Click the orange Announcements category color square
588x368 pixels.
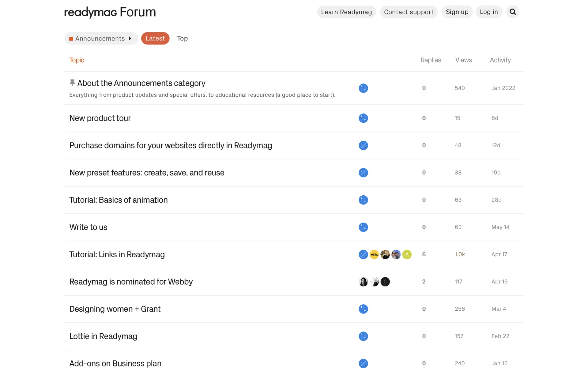pyautogui.click(x=71, y=39)
